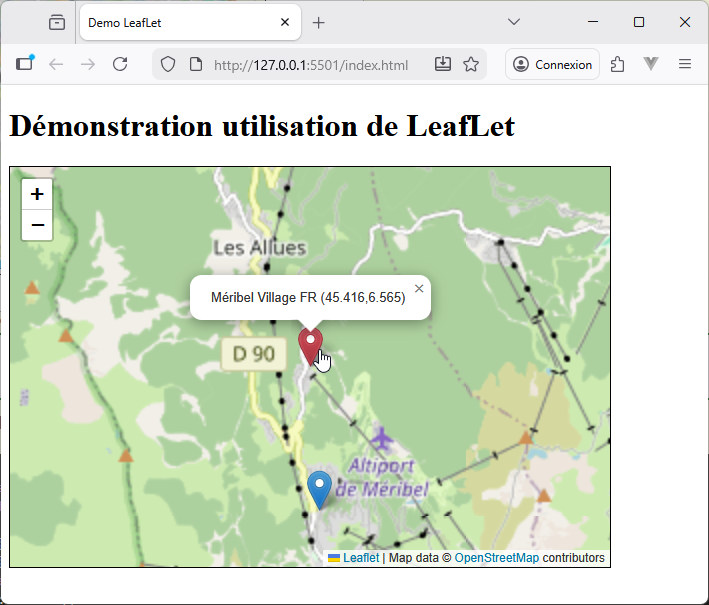Close the Méribel Village popup
The image size is (709, 605).
(419, 289)
